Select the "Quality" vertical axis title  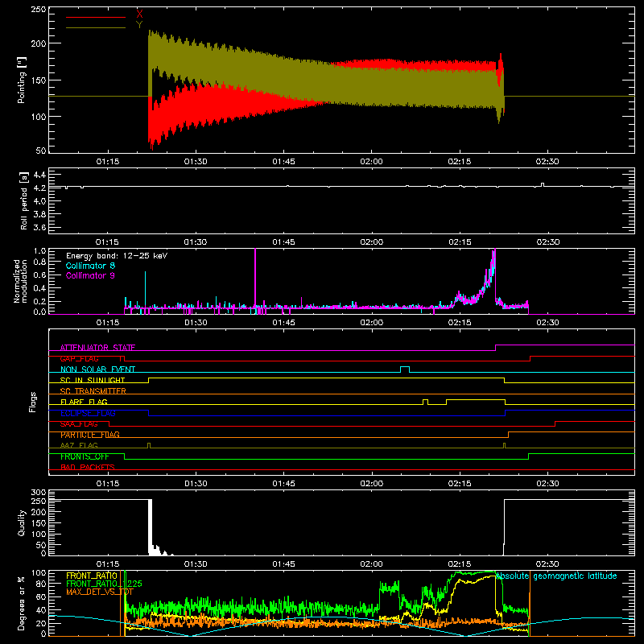(x=22, y=522)
